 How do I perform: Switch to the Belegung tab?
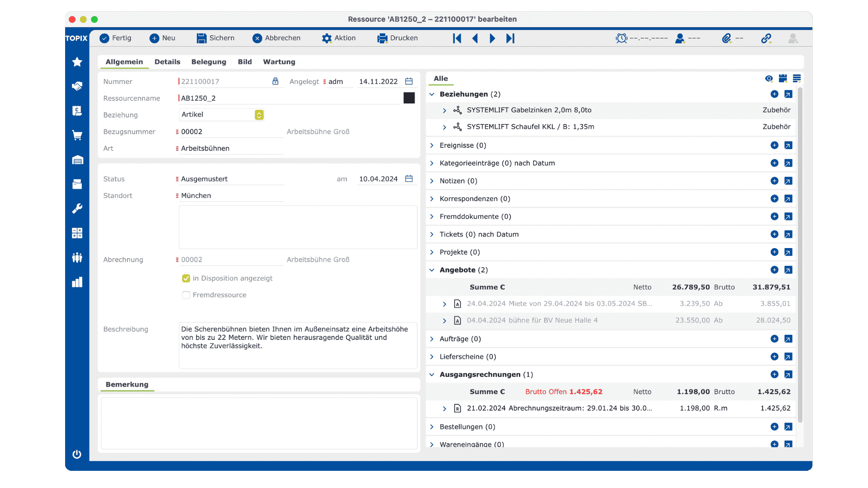(208, 62)
